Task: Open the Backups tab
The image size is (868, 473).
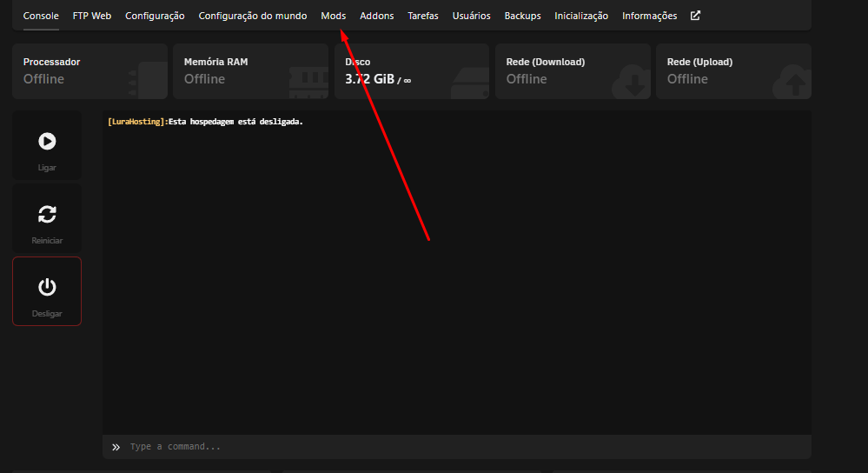Action: pos(522,16)
